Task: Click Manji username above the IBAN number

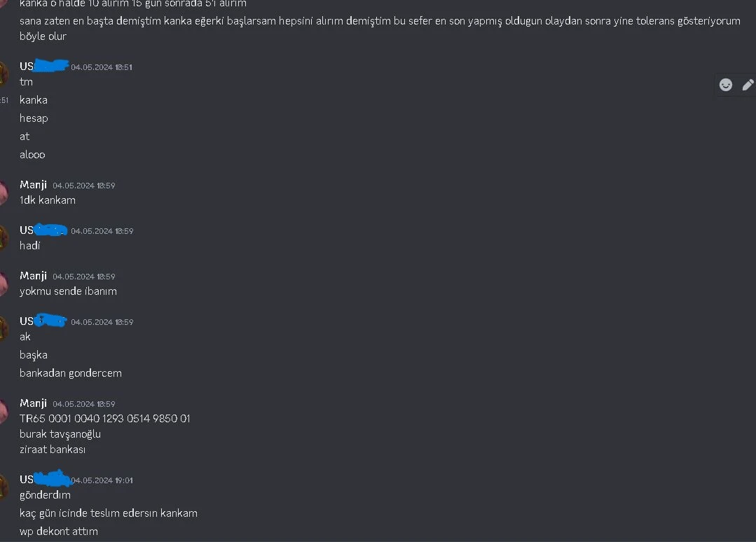Action: (x=33, y=404)
